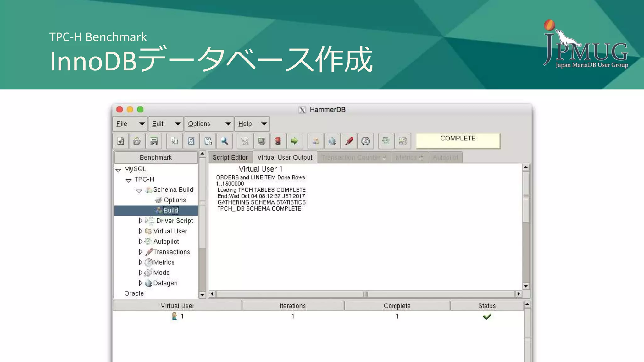Click the Options menu dropdown arrow
644x362 pixels.
point(228,124)
